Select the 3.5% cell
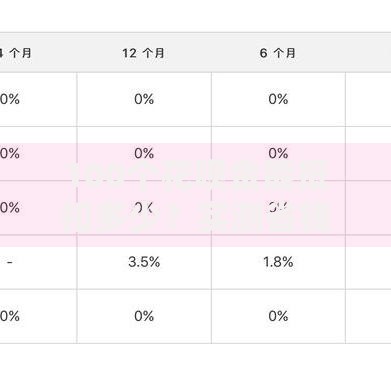 [x=144, y=262]
